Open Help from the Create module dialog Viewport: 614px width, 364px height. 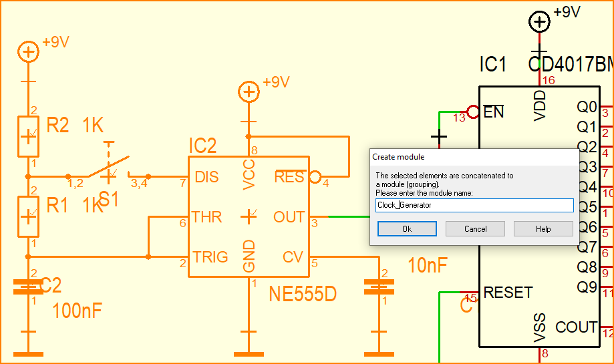(x=543, y=229)
